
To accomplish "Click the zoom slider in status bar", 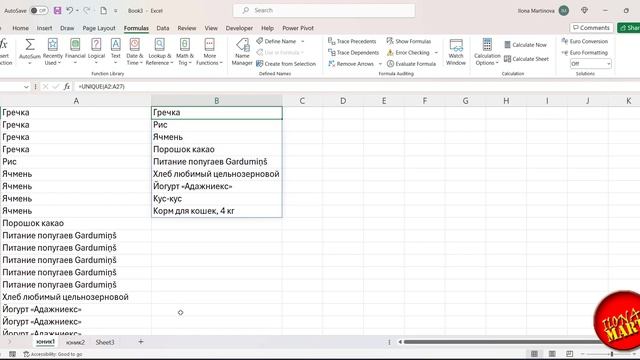I will click(x=611, y=354).
